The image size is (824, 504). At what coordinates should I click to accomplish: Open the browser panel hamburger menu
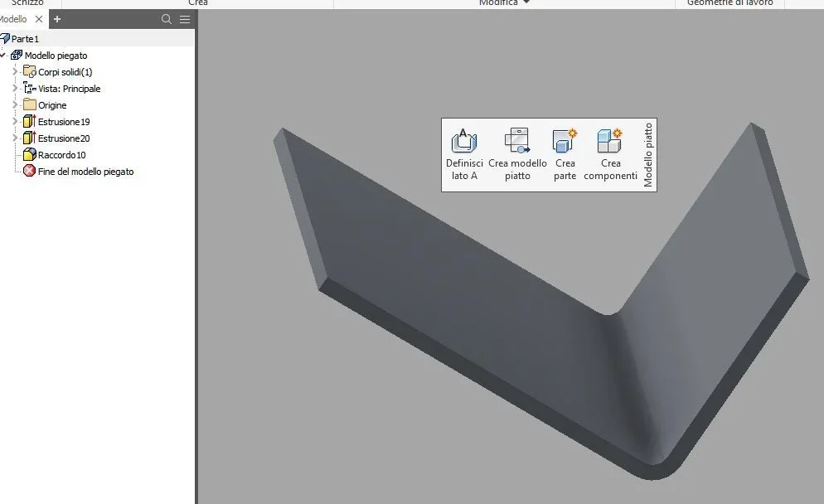pos(185,19)
